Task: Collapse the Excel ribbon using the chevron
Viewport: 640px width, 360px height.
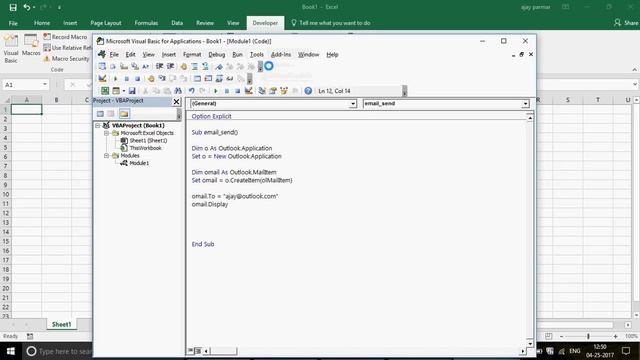Action: (x=634, y=70)
